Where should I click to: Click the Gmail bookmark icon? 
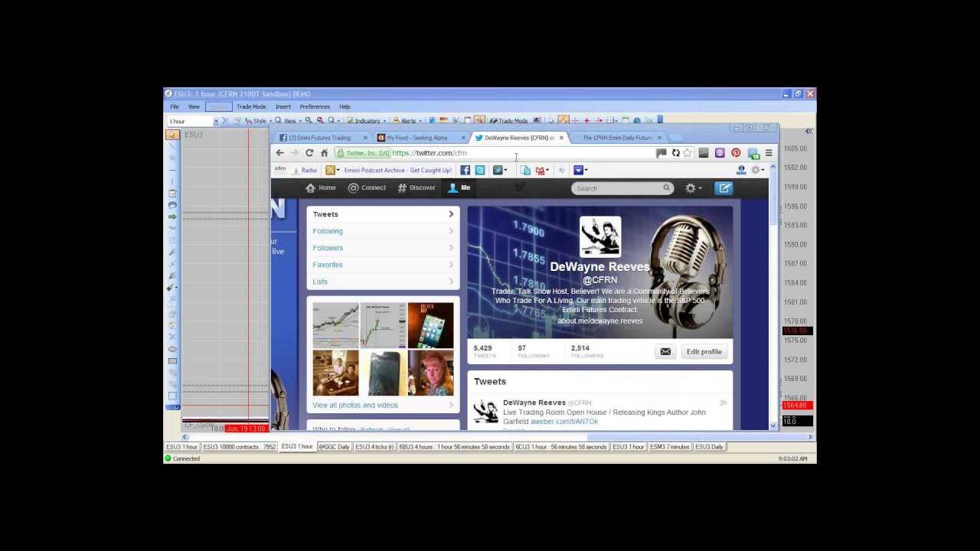pyautogui.click(x=540, y=170)
